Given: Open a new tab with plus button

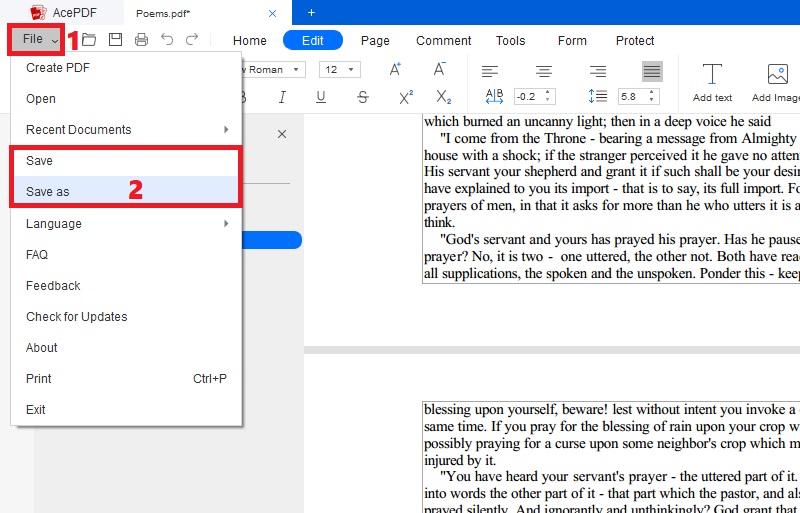Looking at the screenshot, I should point(311,13).
